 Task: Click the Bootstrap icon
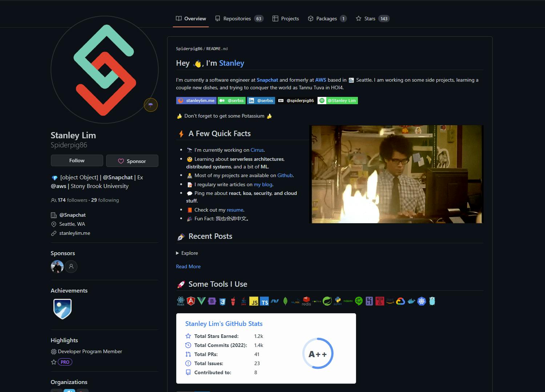pyautogui.click(x=212, y=301)
